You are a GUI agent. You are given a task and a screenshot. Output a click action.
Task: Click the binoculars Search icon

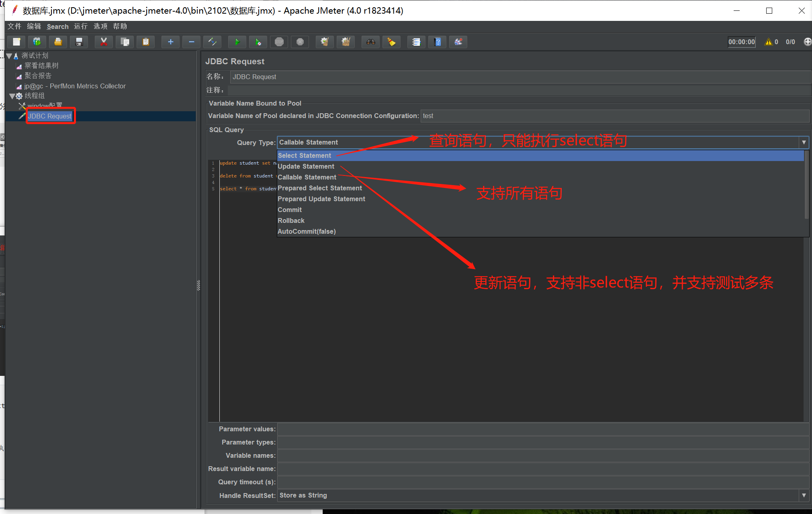point(370,42)
